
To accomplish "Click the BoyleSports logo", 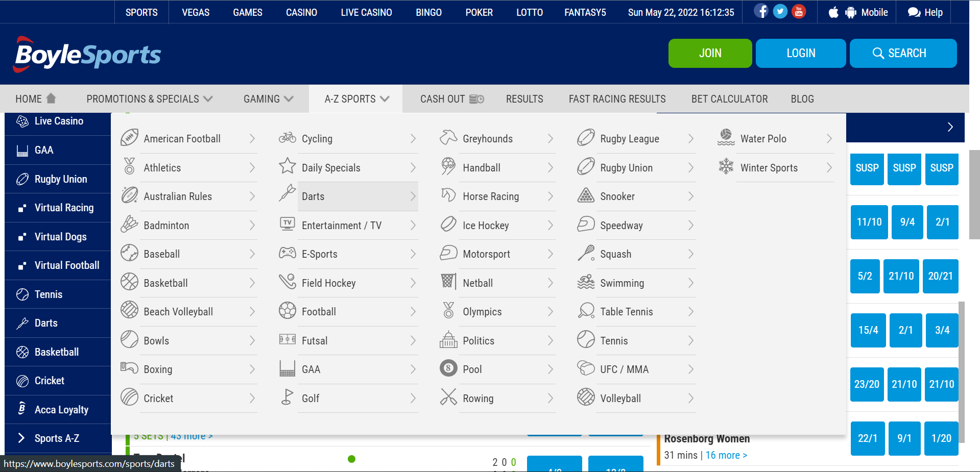I will coord(88,55).
